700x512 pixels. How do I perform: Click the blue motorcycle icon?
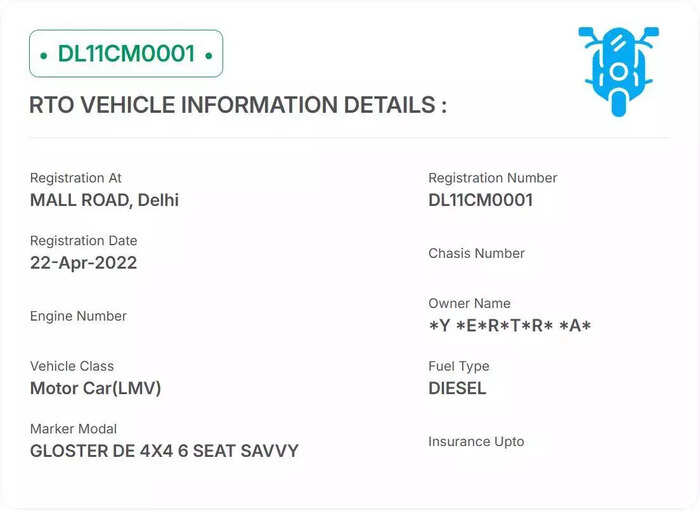coord(618,71)
